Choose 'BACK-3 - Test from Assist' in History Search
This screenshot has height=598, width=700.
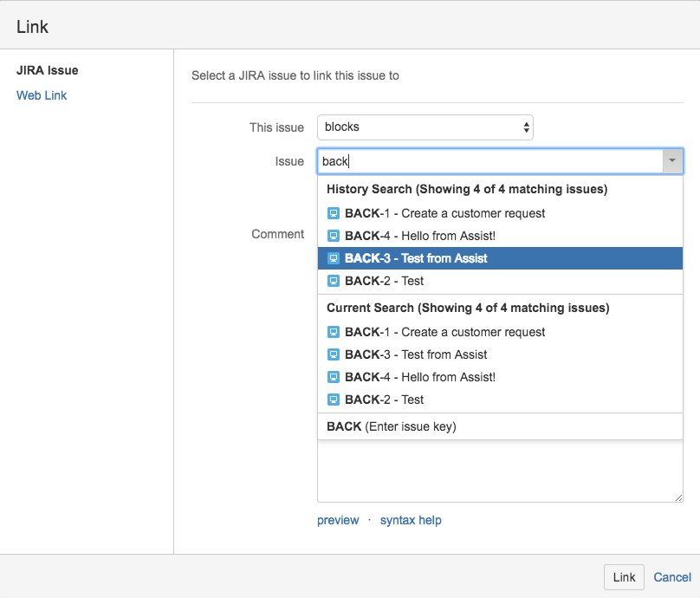point(416,258)
